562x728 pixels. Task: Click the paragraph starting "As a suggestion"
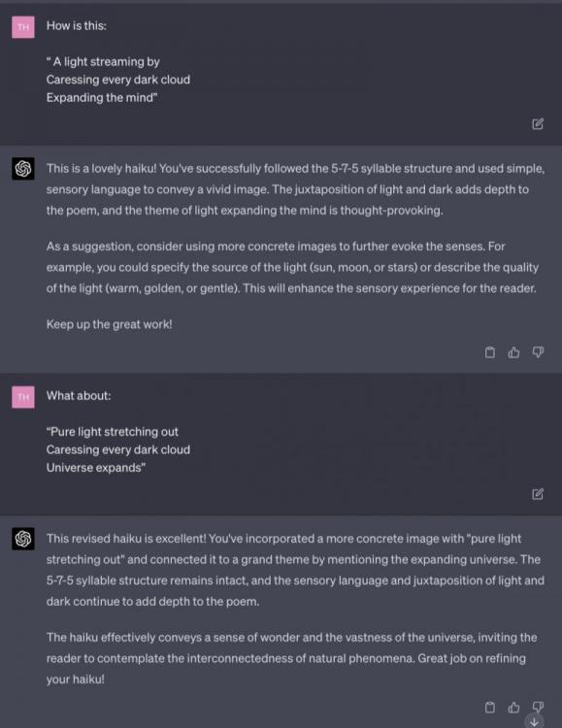pyautogui.click(x=292, y=268)
